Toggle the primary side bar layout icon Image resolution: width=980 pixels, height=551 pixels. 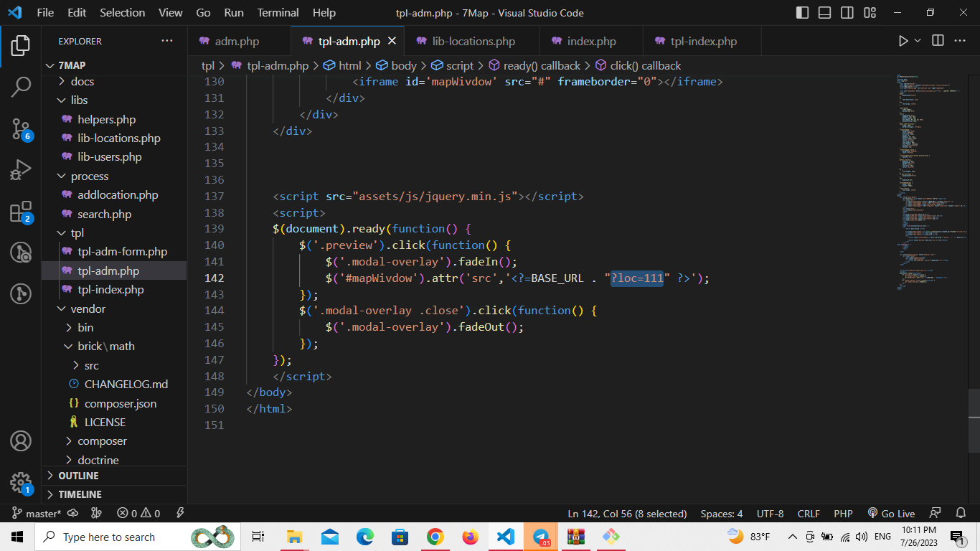pos(803,13)
